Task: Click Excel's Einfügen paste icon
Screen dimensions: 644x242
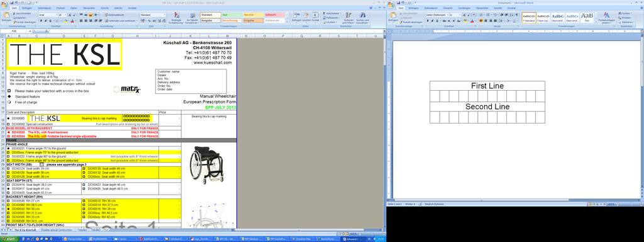Action: [x=6, y=16]
